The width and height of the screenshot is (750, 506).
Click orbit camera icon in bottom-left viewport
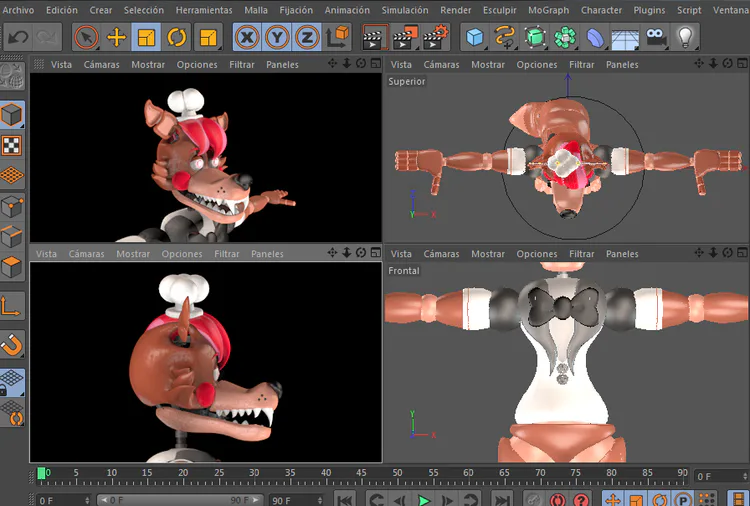361,253
